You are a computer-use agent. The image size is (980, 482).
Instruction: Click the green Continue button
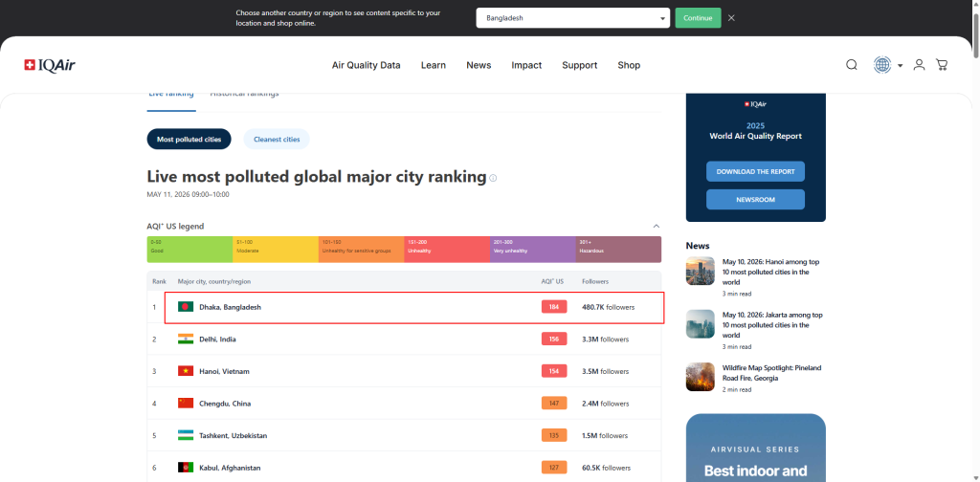(698, 18)
